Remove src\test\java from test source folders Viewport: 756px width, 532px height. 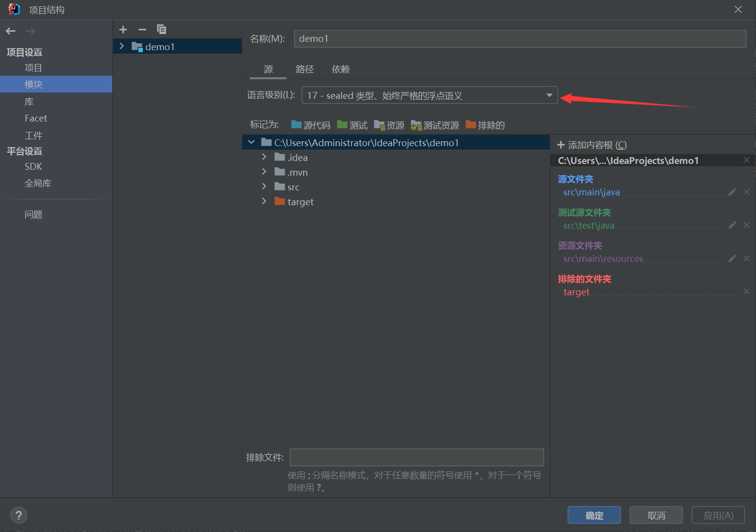tap(747, 225)
